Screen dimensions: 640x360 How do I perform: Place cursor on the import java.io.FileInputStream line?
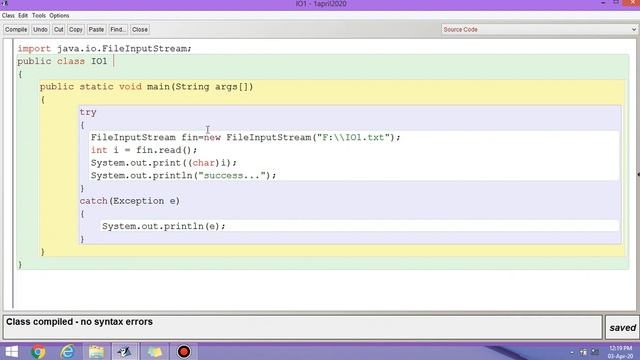104,49
